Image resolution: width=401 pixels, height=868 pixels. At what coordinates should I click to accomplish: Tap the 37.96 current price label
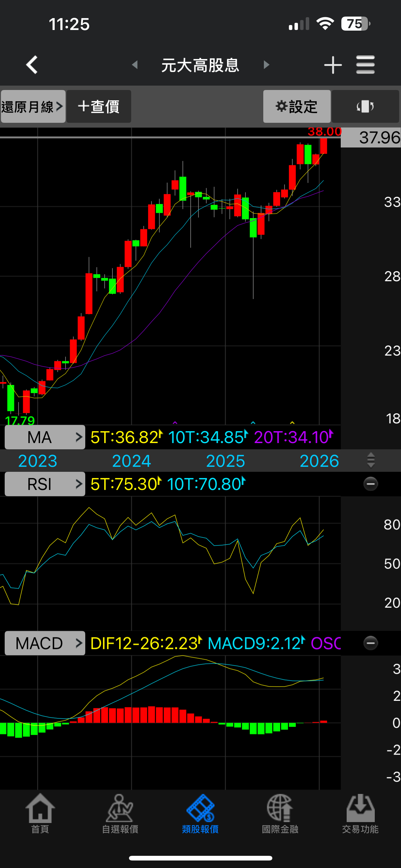(x=371, y=137)
